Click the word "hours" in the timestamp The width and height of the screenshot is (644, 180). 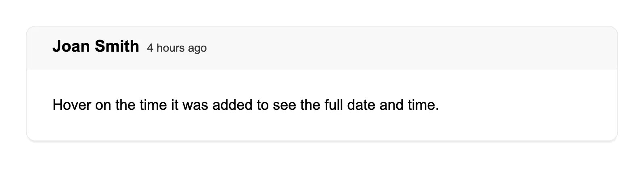click(x=171, y=48)
